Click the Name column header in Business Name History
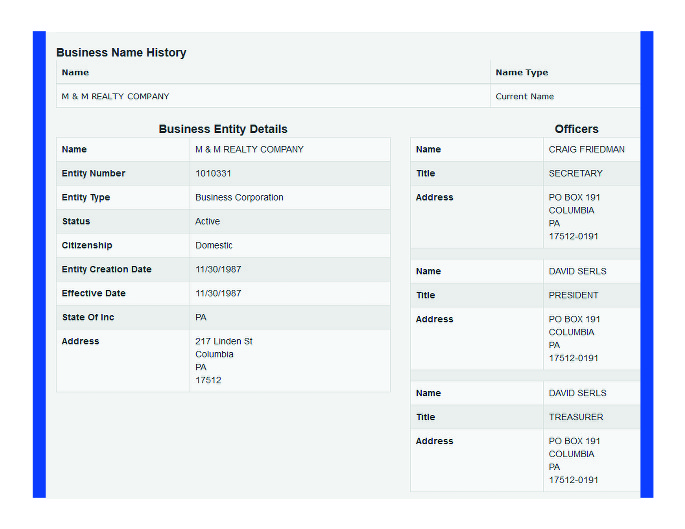This screenshot has height=529, width=685. click(x=75, y=73)
